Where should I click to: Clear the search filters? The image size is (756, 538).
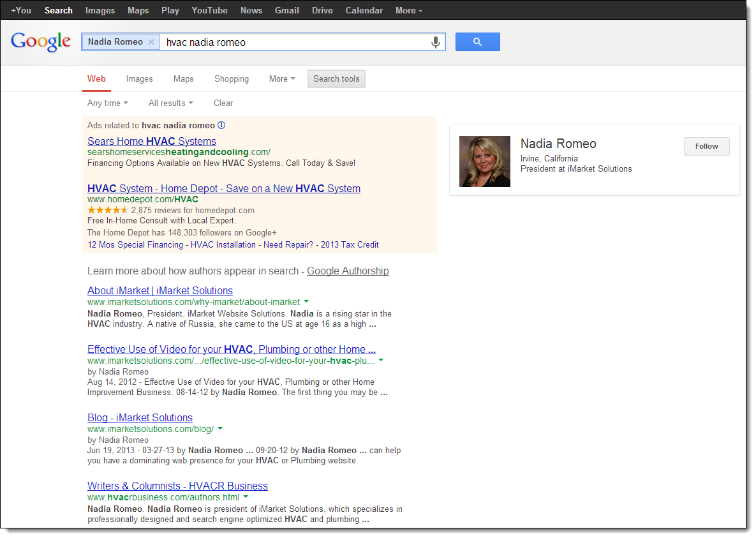223,103
